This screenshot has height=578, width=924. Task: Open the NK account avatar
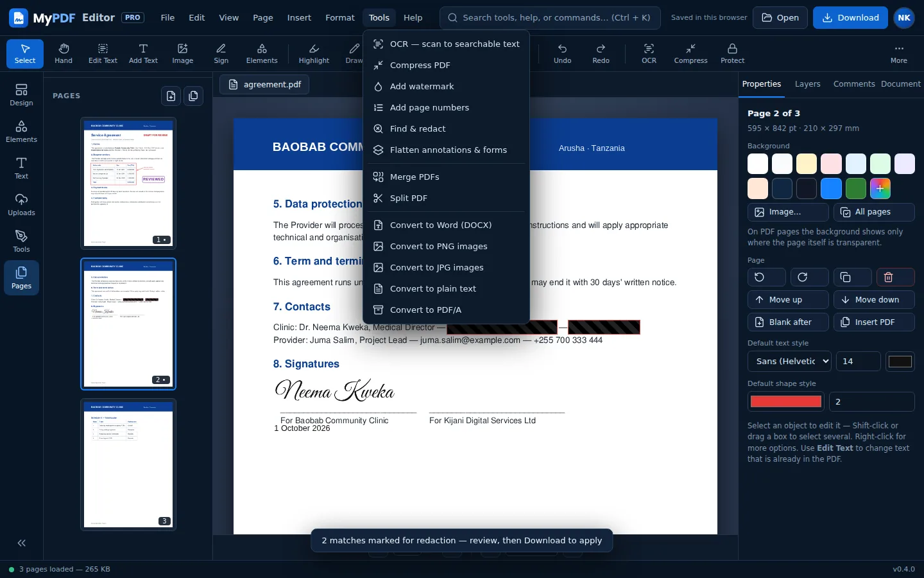(x=904, y=18)
